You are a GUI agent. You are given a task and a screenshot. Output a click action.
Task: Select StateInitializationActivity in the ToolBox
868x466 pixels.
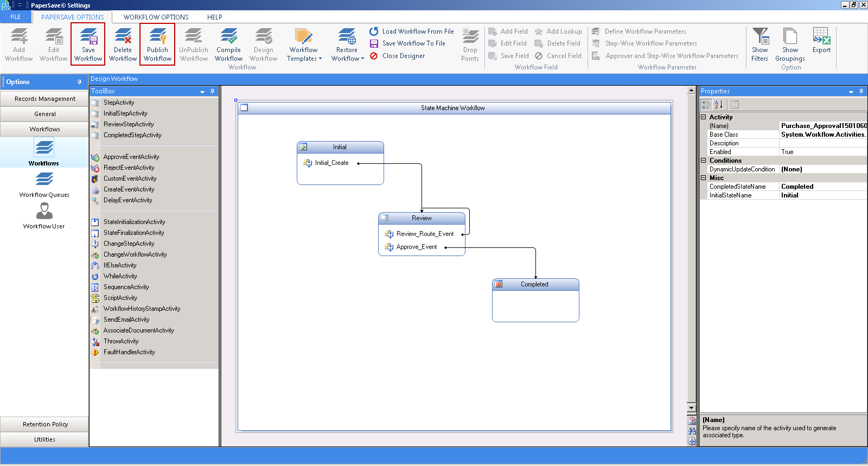coord(135,222)
